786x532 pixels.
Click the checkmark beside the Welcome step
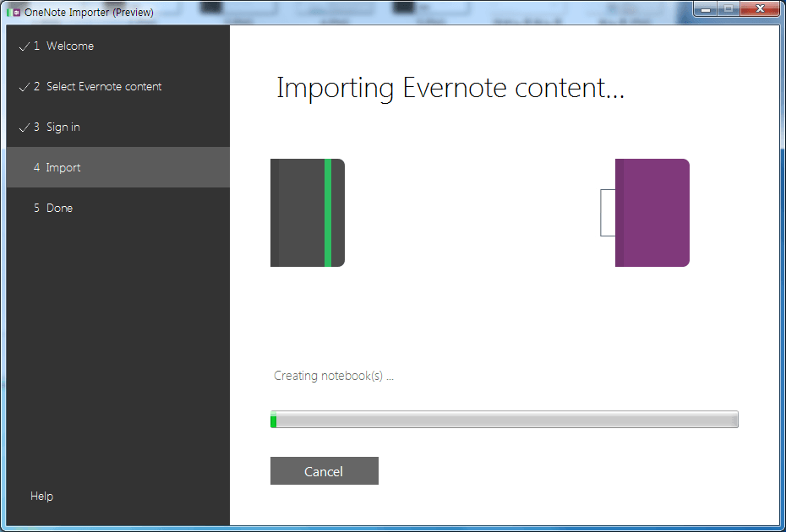coord(24,46)
